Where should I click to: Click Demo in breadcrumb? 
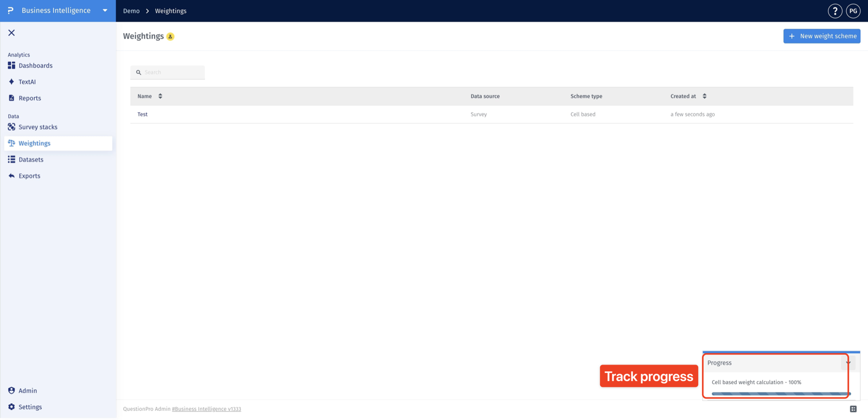click(x=131, y=11)
